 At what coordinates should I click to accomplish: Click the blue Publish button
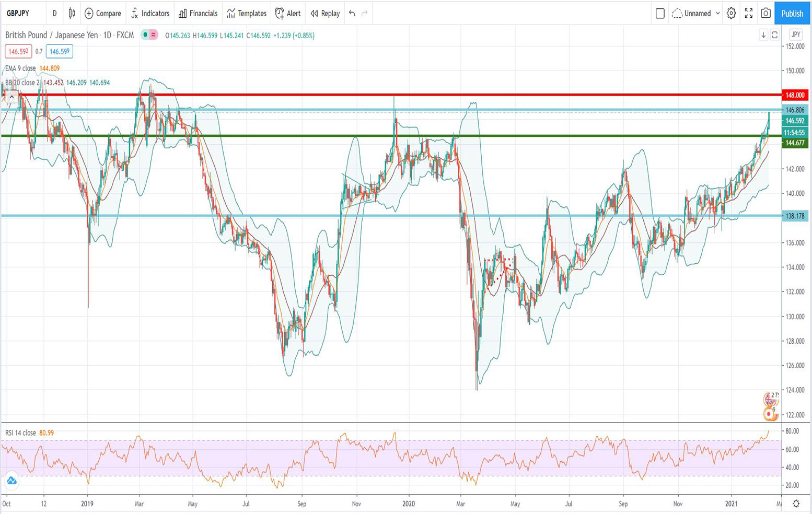pos(792,14)
